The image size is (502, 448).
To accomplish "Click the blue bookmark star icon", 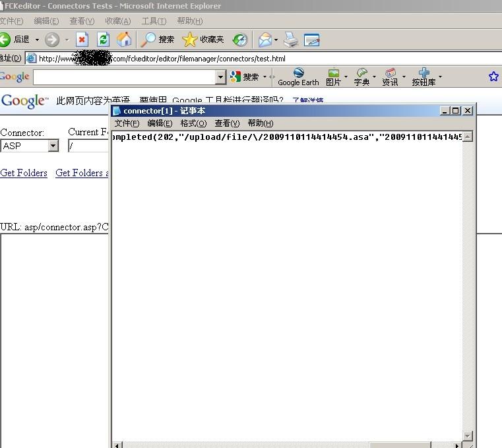I will [493, 77].
